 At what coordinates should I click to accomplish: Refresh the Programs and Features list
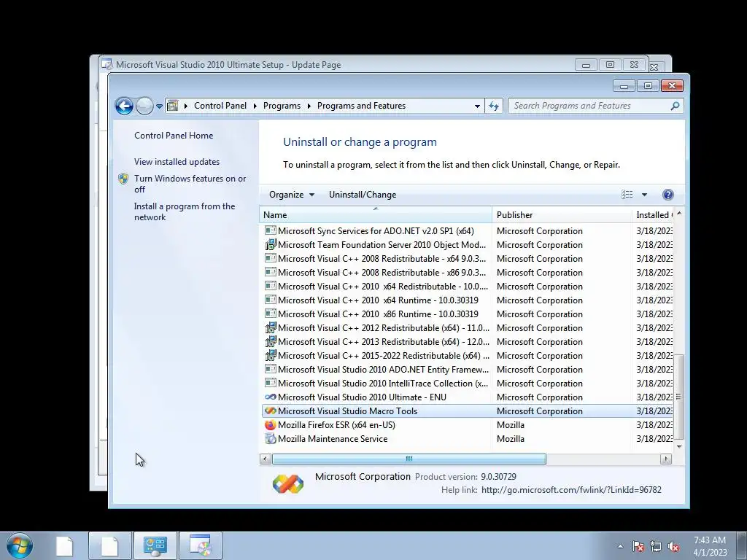pos(494,106)
